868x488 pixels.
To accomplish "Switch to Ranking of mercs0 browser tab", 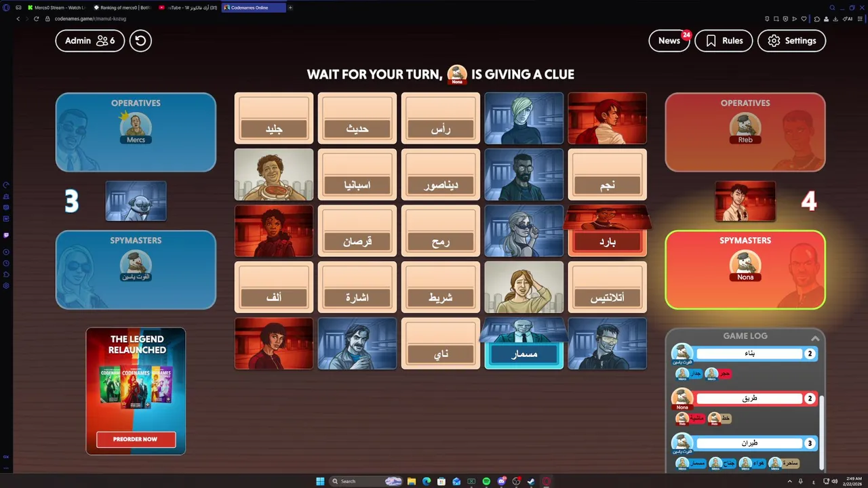I will 122,7.
